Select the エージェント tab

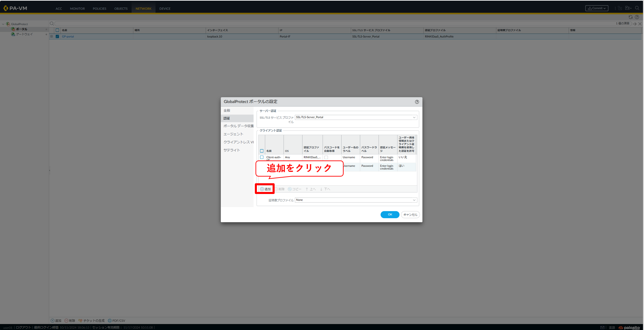pyautogui.click(x=237, y=134)
